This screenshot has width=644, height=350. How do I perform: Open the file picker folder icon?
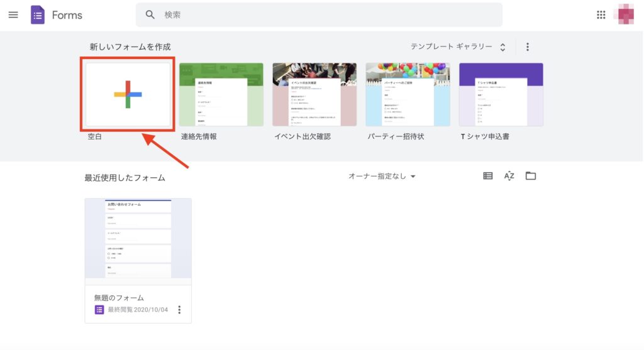tap(531, 176)
